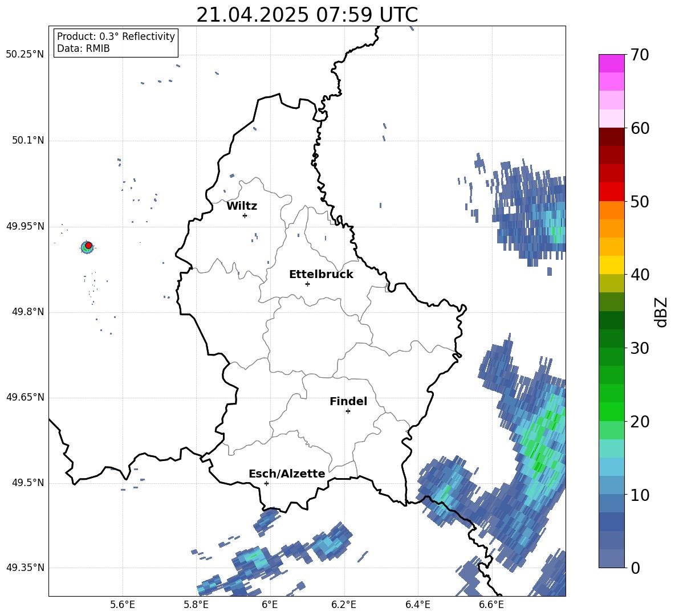This screenshot has width=675, height=616.
Task: Click the 6.4°E longitude label
Action: coord(417,605)
